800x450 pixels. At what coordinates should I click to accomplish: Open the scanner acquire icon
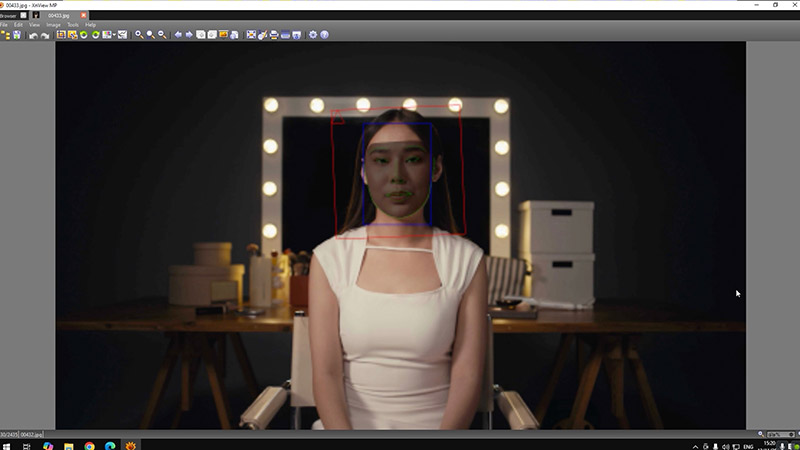pos(285,35)
